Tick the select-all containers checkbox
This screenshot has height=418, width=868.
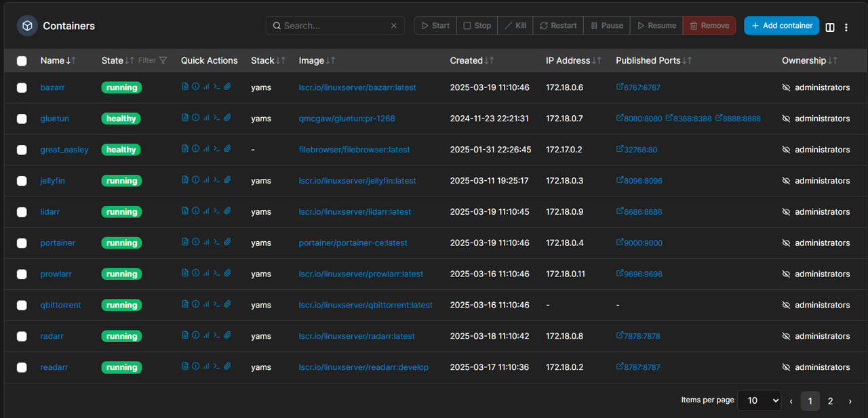pyautogui.click(x=22, y=61)
